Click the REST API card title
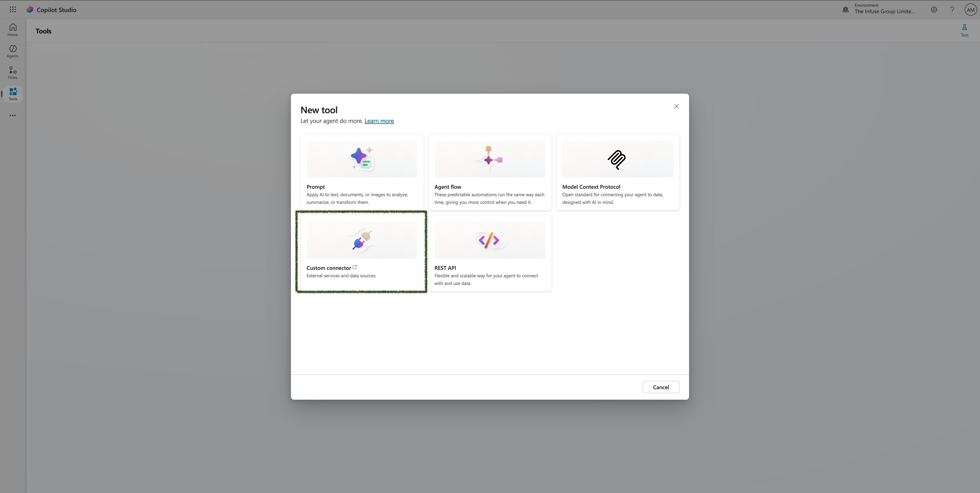Viewport: 980px width, 493px height. pyautogui.click(x=445, y=268)
